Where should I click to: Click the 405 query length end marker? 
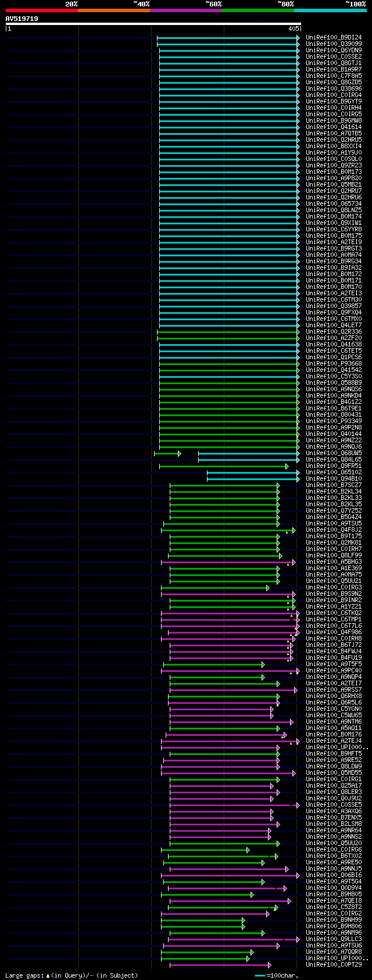tap(294, 28)
